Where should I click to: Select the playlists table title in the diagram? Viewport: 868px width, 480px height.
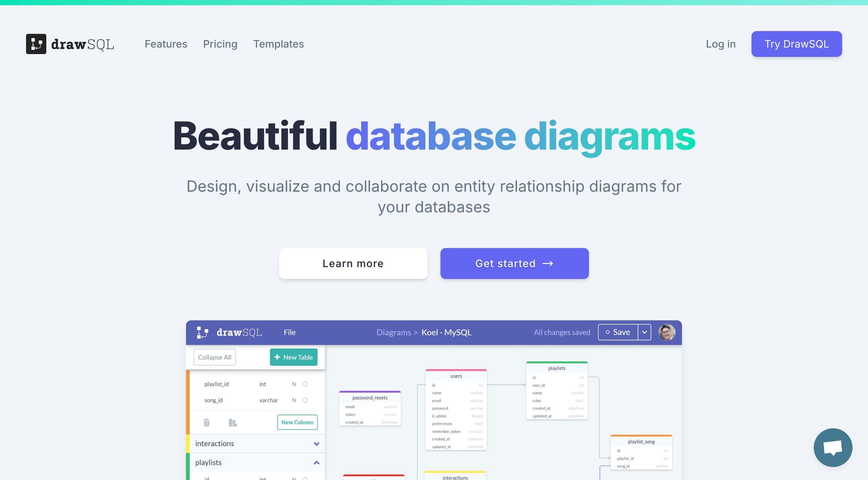point(557,368)
